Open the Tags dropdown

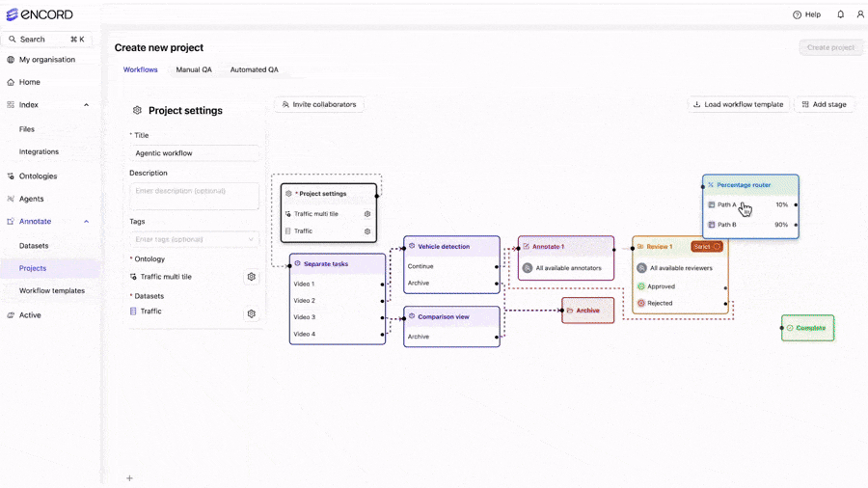[194, 239]
